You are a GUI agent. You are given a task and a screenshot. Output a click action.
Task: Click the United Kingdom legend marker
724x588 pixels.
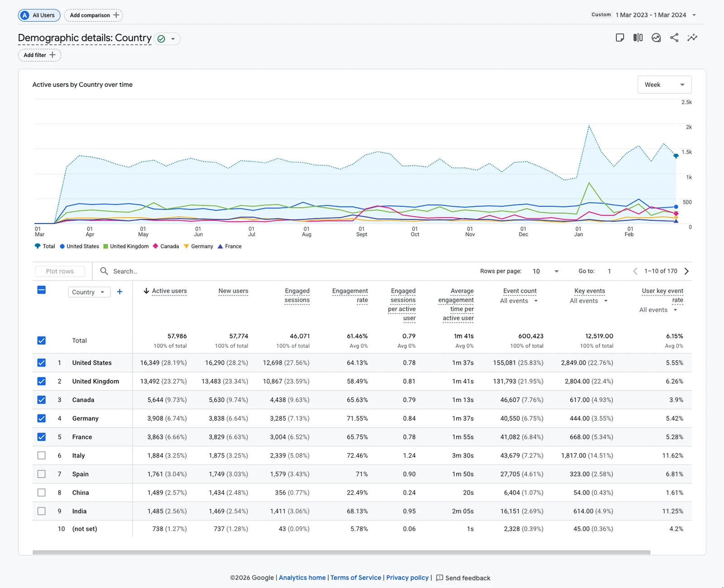[105, 246]
